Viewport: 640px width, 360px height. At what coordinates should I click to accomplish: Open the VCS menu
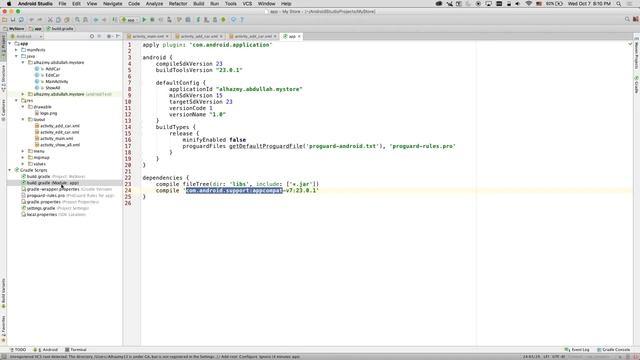(x=247, y=3)
